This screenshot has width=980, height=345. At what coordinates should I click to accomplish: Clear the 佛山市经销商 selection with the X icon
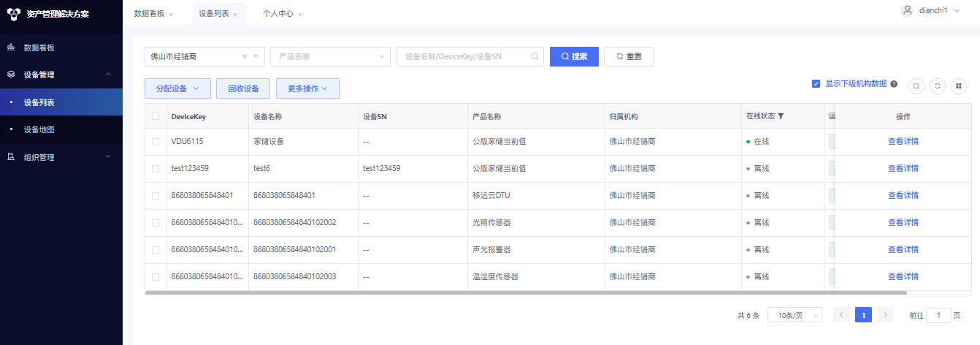(x=245, y=56)
